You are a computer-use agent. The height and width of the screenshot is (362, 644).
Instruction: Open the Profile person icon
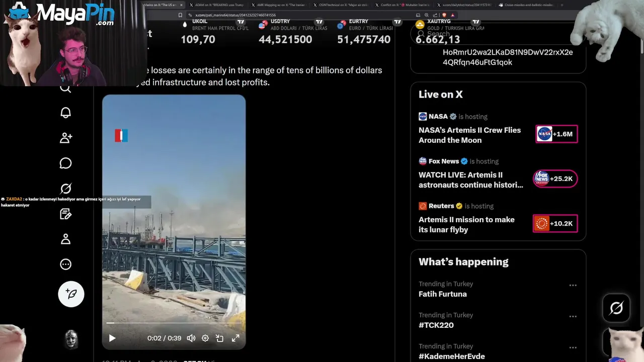[x=66, y=239]
